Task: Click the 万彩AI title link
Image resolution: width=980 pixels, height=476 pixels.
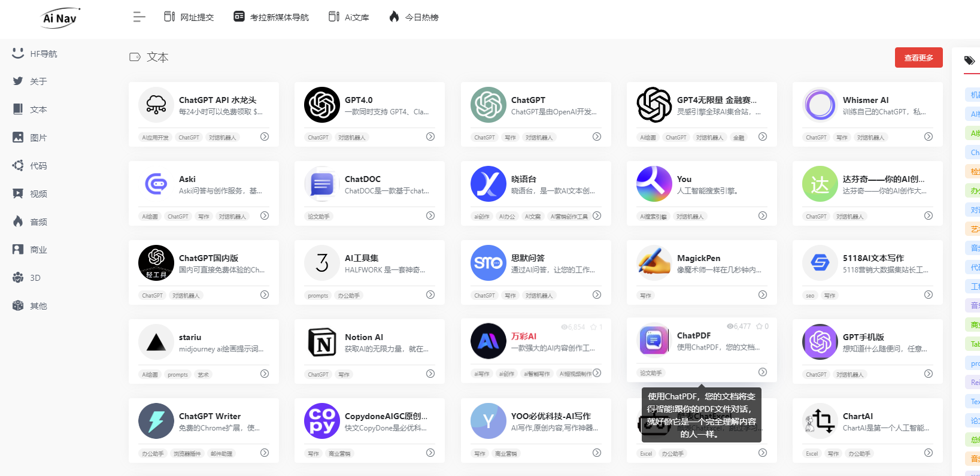Action: pyautogui.click(x=524, y=336)
